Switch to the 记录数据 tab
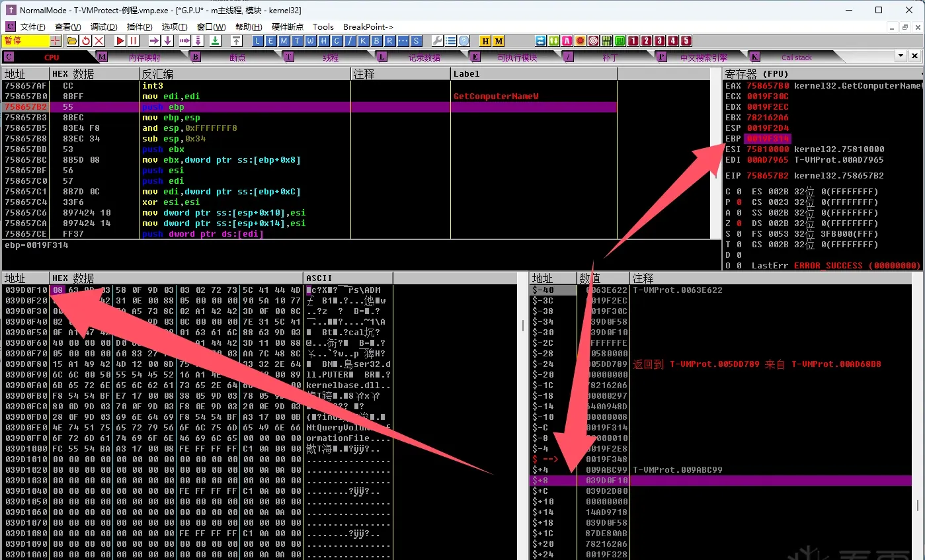 [424, 58]
